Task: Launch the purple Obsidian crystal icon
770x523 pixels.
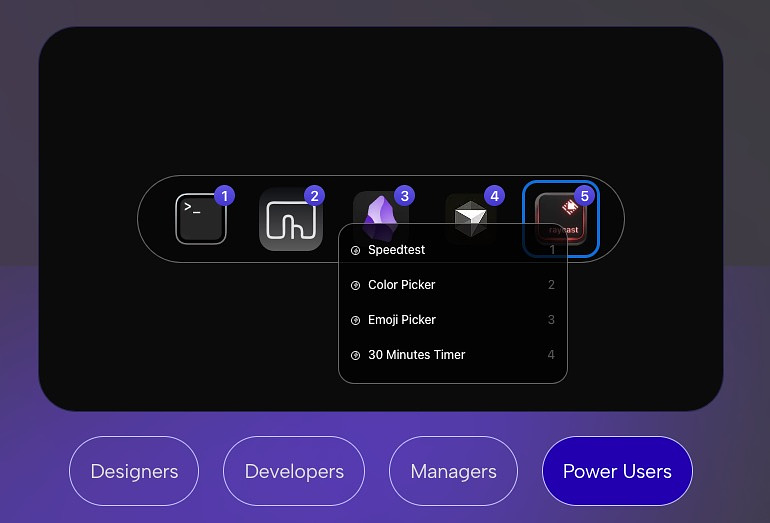Action: tap(381, 211)
